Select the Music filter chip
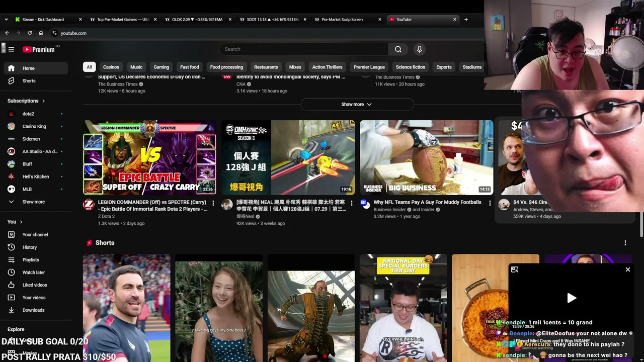This screenshot has width=644, height=362. 136,67
